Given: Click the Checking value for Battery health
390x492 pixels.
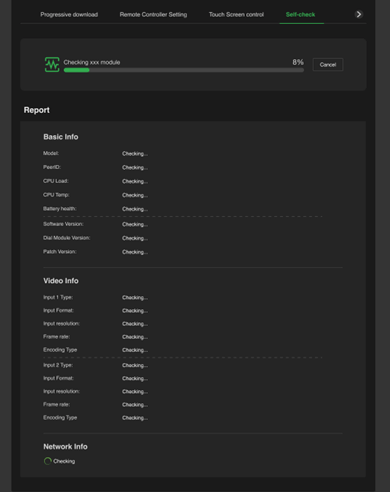Looking at the screenshot, I should (x=135, y=209).
